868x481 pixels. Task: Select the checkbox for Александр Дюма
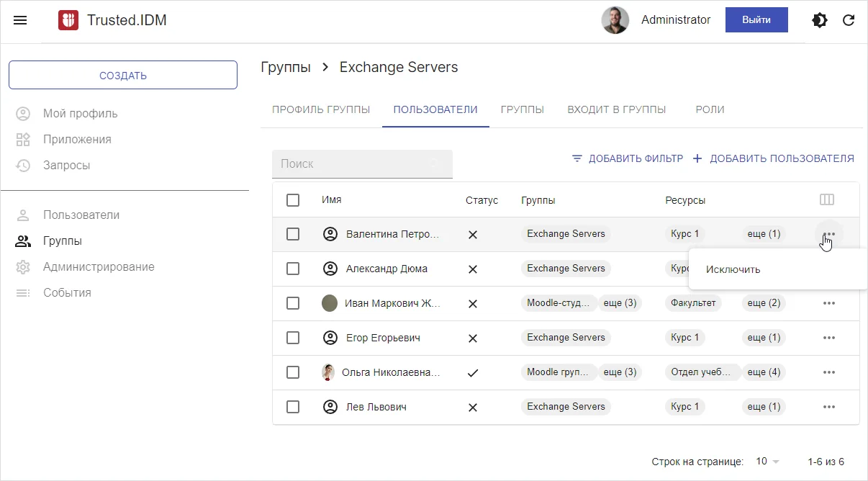[x=293, y=269]
